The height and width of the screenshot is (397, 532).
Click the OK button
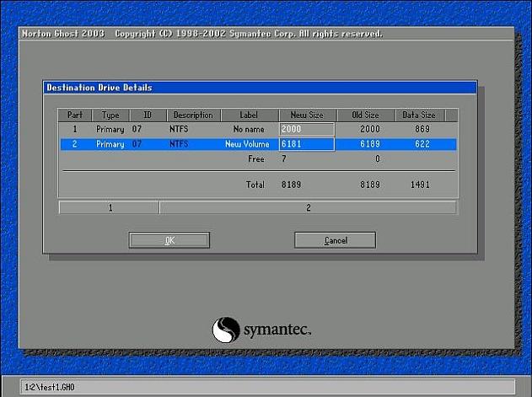(169, 240)
